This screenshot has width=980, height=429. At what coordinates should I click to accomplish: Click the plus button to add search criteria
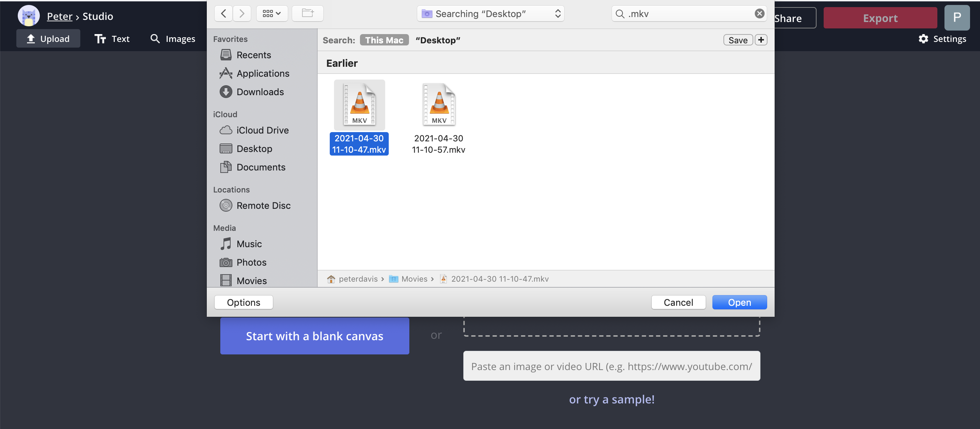click(x=761, y=40)
